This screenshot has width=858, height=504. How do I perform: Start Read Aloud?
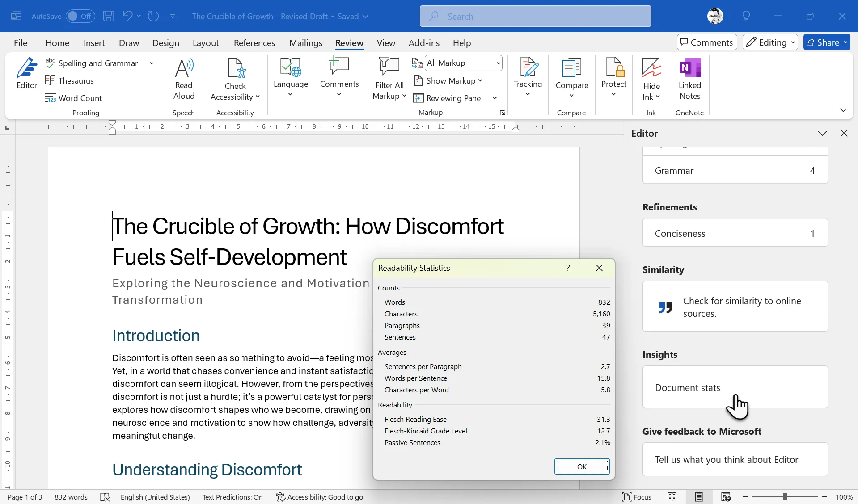(184, 80)
